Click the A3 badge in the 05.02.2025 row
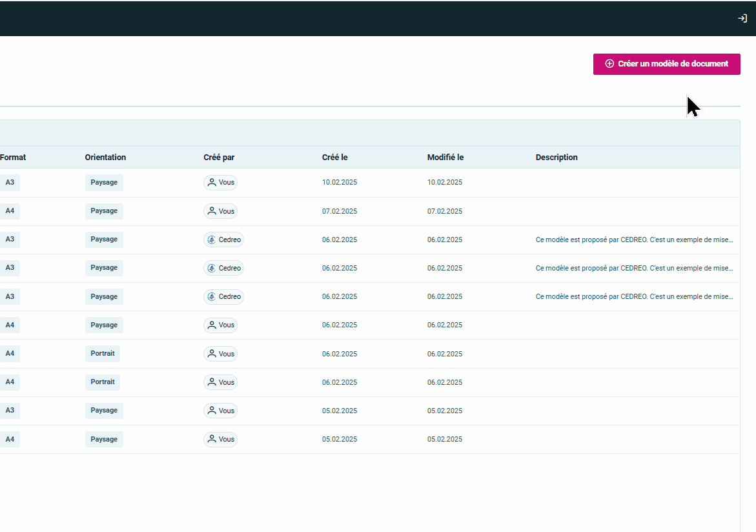This screenshot has width=756, height=532. [x=10, y=411]
